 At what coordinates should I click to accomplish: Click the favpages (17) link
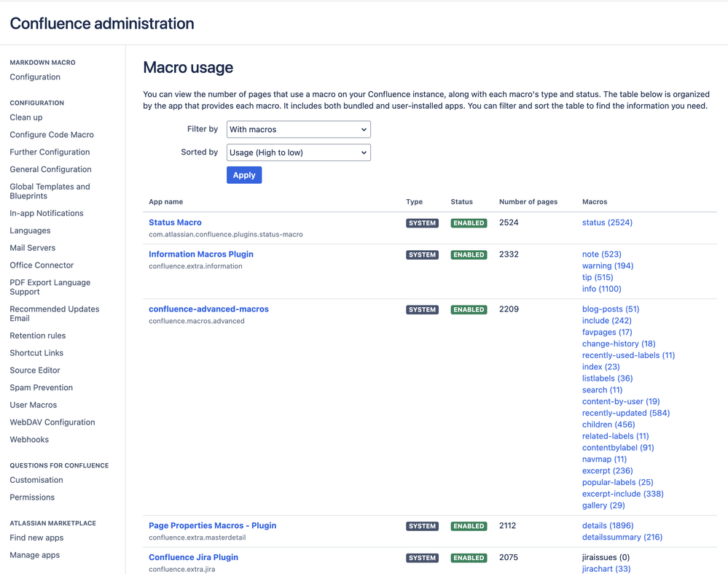tap(607, 333)
